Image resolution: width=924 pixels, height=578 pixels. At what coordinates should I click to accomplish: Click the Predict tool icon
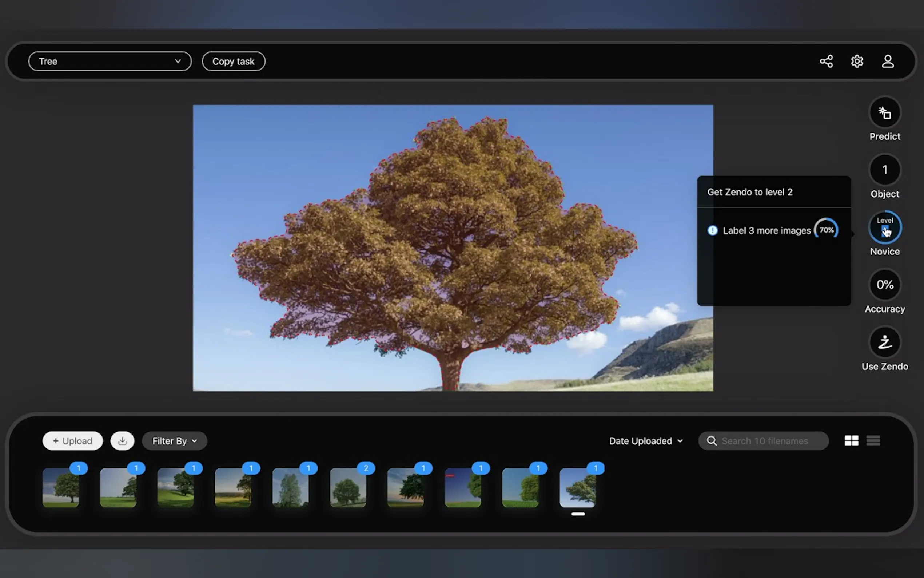[885, 113]
